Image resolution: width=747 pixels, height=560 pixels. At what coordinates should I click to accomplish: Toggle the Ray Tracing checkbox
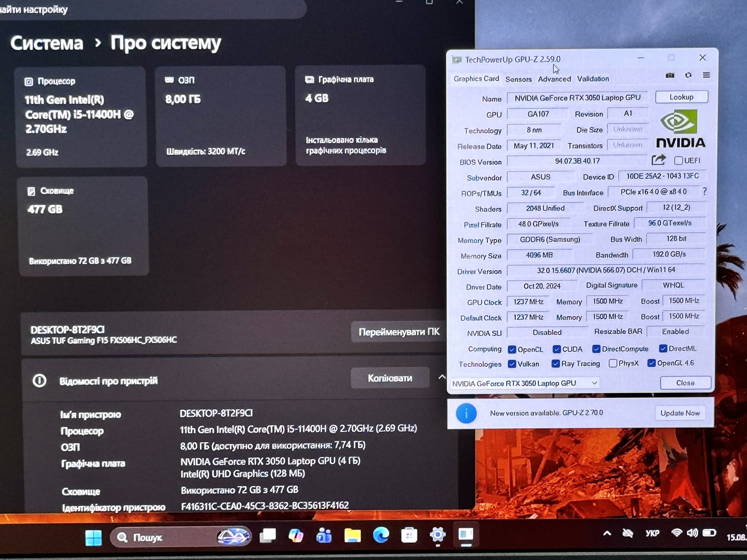click(556, 364)
